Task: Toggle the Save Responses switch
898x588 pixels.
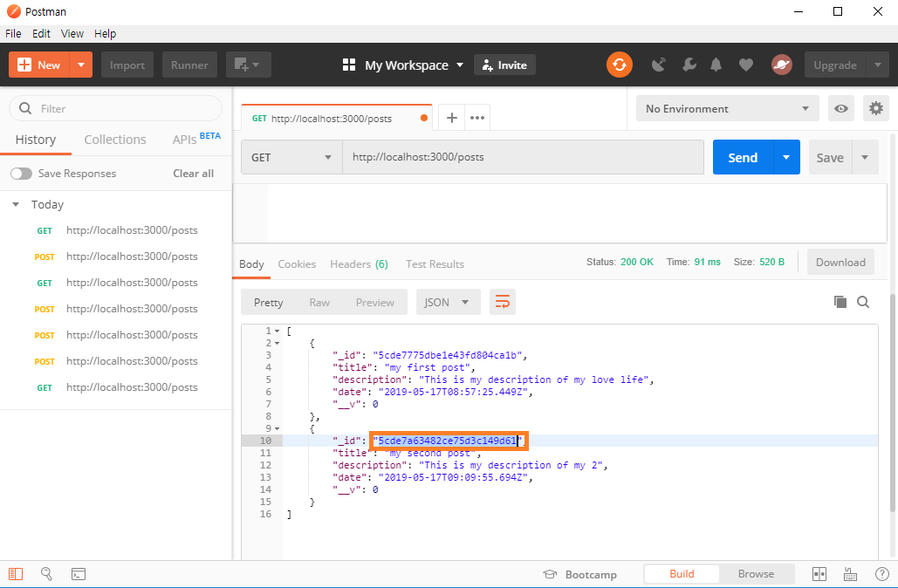Action: [21, 174]
